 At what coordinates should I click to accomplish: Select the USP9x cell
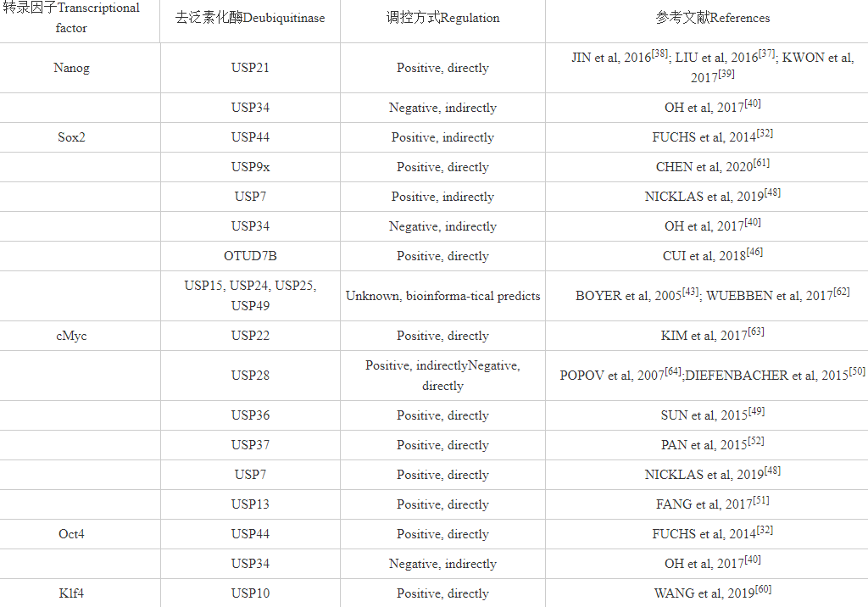point(250,167)
